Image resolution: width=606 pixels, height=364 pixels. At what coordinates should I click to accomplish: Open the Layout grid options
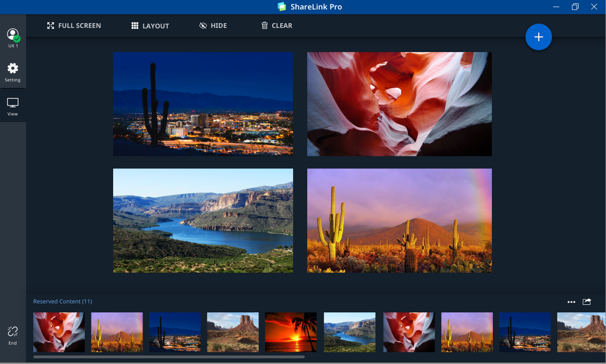[150, 26]
